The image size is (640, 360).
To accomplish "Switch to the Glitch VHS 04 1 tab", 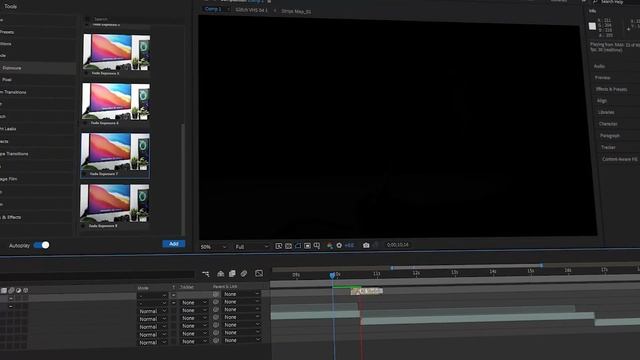I will pos(251,10).
